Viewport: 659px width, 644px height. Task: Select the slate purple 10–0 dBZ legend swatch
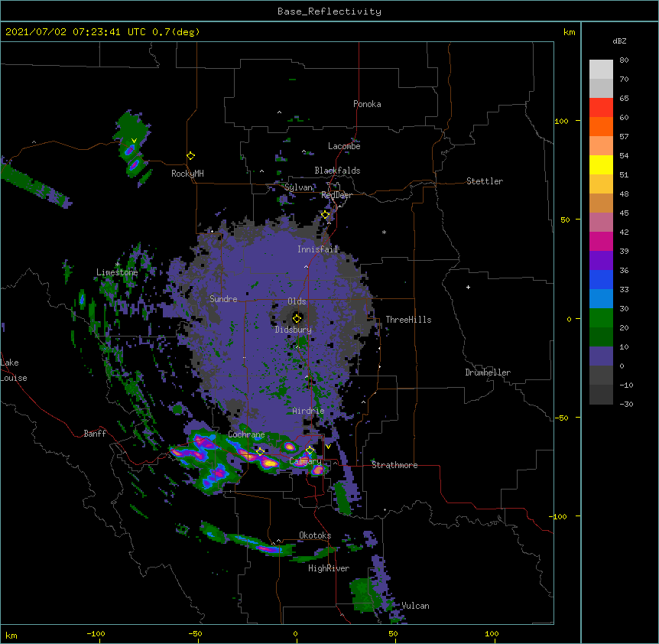tap(601, 356)
